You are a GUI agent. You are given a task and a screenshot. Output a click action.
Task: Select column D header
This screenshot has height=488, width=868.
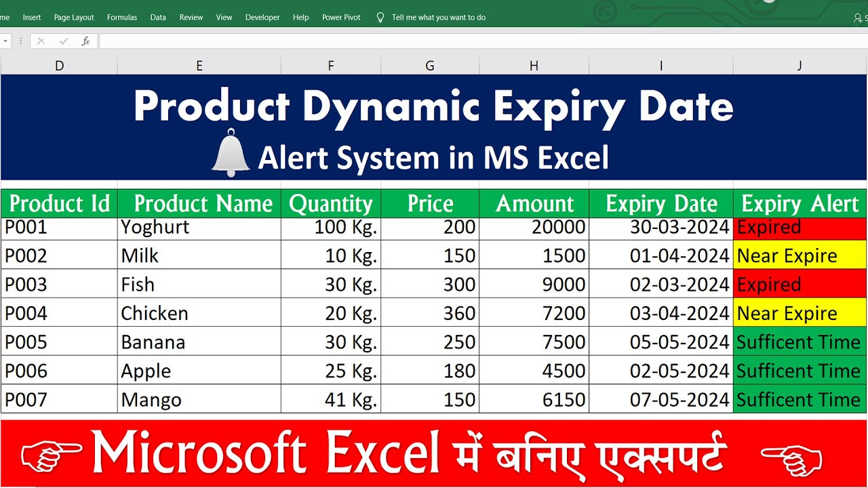click(x=59, y=66)
